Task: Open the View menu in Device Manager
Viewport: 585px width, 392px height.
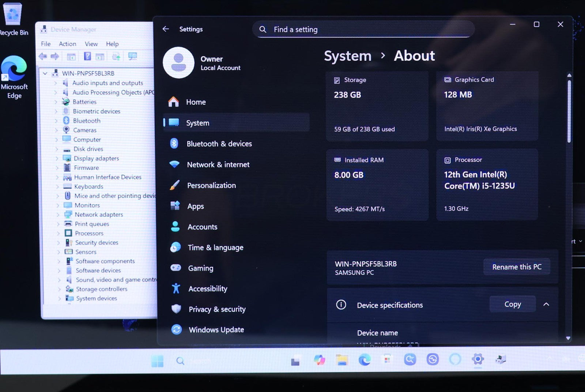Action: coord(91,44)
